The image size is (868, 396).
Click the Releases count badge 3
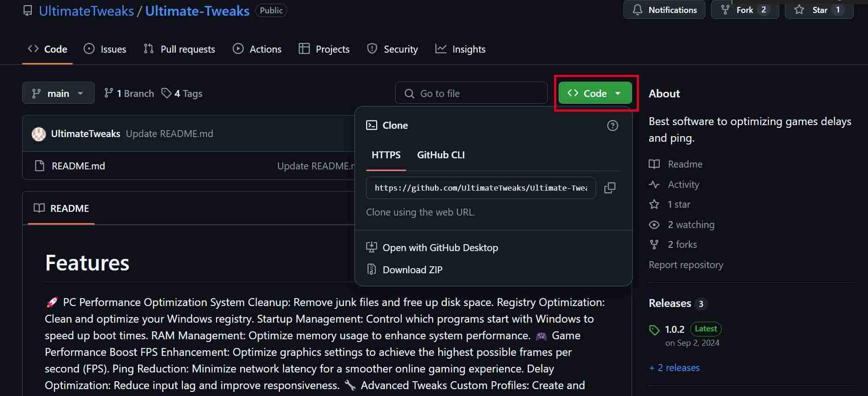point(701,304)
